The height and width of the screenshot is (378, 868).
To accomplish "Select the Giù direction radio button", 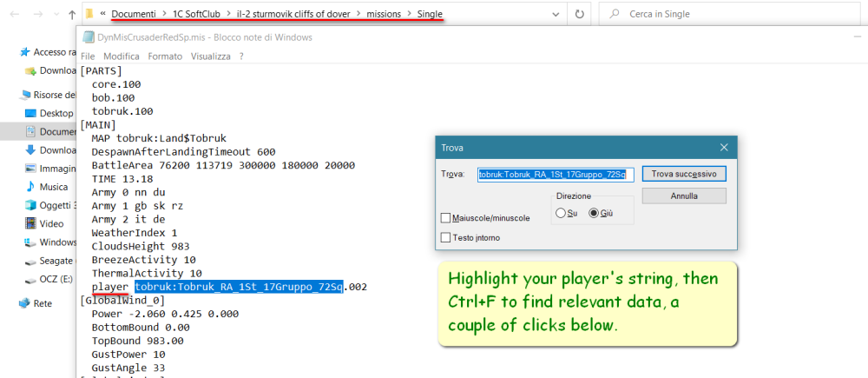I will [594, 213].
